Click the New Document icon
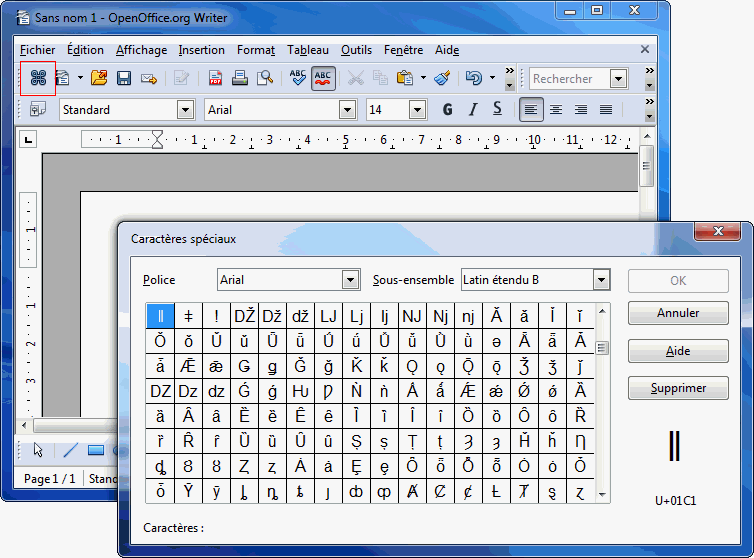The width and height of the screenshot is (754, 558). coord(63,77)
